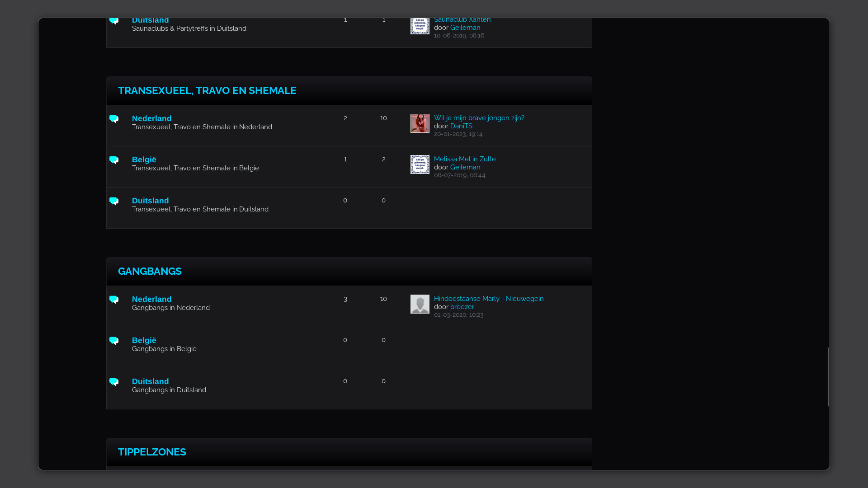The image size is (868, 488).
Task: Click forum icon beside Gangbangs in België
Action: pyautogui.click(x=114, y=341)
